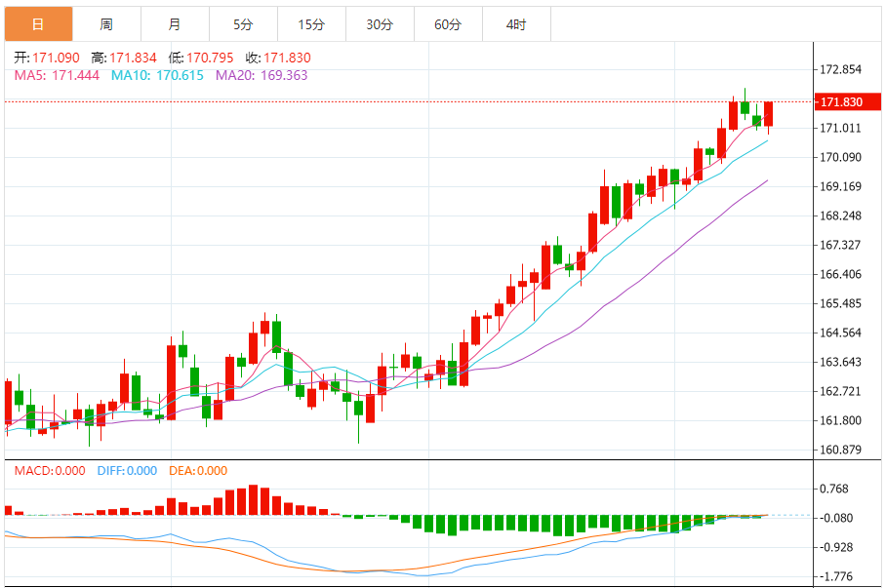This screenshot has width=886, height=588.
Task: Click the 166.406 price axis label
Action: coord(841,275)
